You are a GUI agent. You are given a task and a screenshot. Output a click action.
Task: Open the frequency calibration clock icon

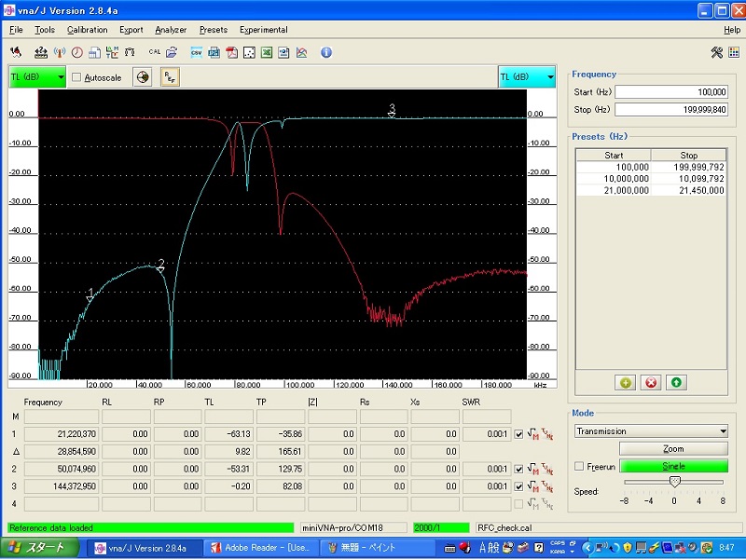[x=76, y=52]
